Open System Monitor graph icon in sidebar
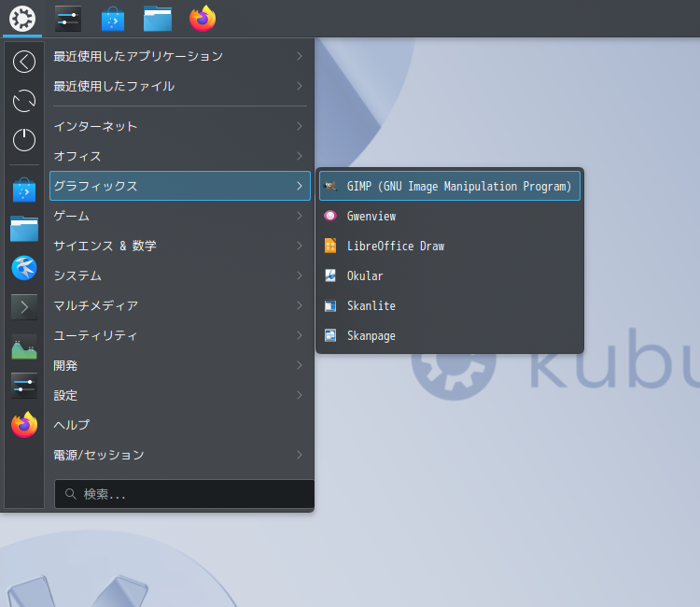The width and height of the screenshot is (700, 607). point(24,346)
